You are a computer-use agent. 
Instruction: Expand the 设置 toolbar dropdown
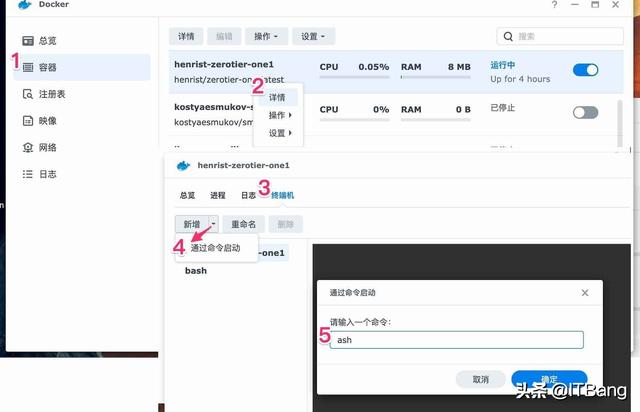(313, 36)
